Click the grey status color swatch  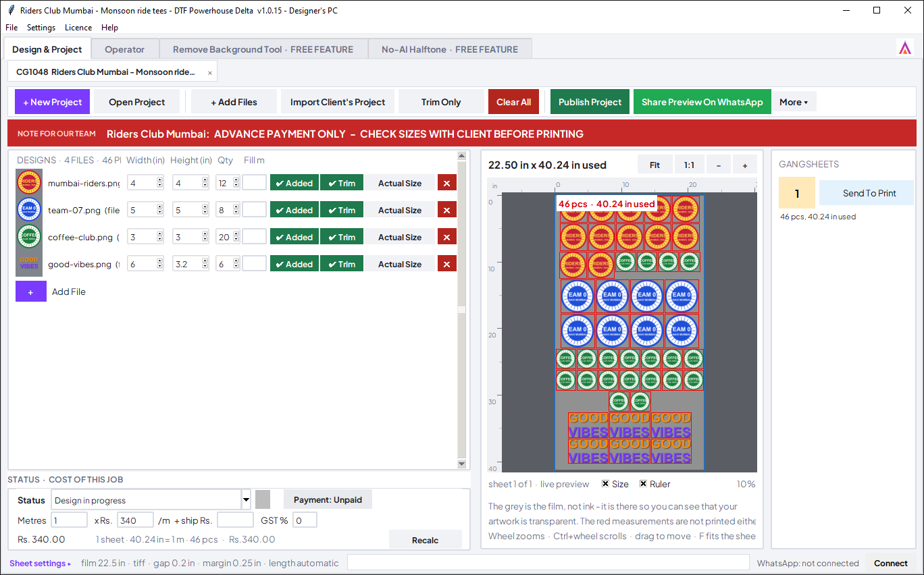coord(263,499)
